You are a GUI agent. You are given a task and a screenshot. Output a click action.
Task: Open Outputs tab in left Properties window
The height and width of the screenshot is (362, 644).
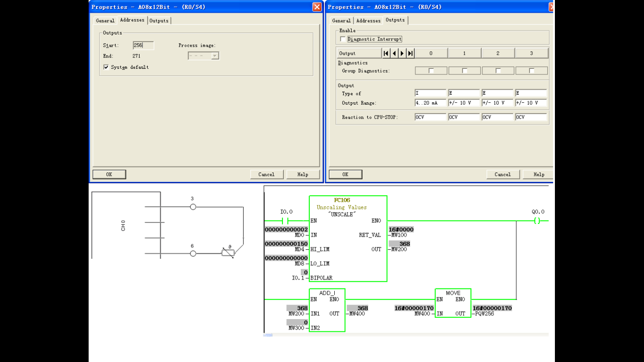tap(159, 21)
